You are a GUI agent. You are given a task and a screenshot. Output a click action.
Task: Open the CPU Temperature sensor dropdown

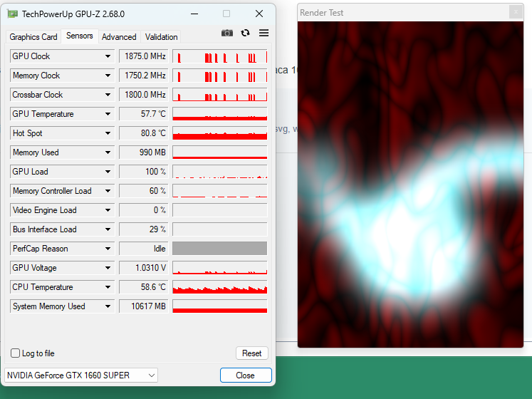click(108, 287)
